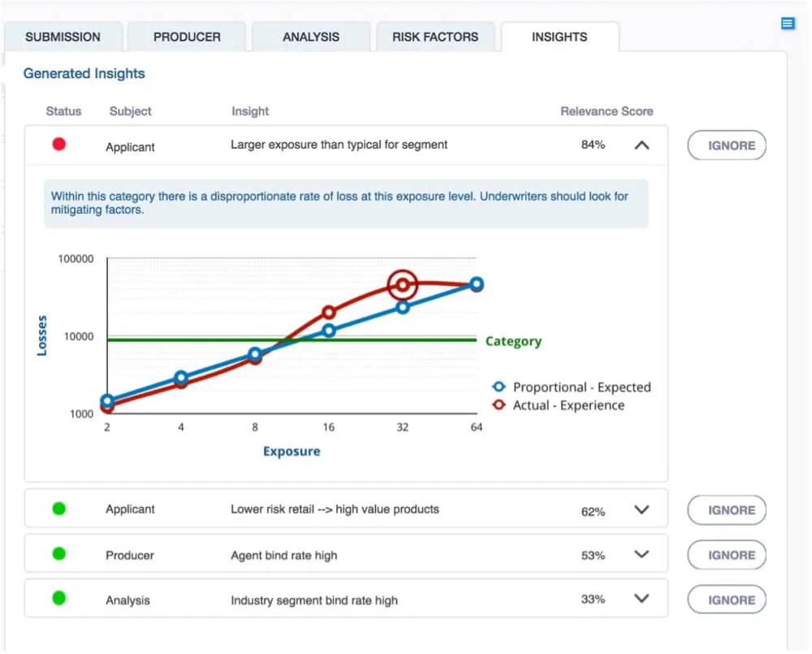
Task: Ignore the Agent bind rate high insight
Action: (727, 555)
